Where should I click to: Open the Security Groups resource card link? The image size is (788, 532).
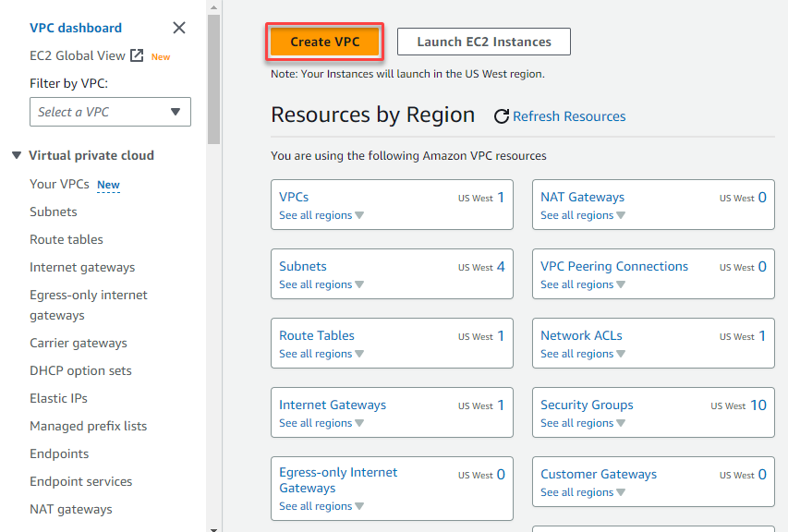[x=587, y=405]
